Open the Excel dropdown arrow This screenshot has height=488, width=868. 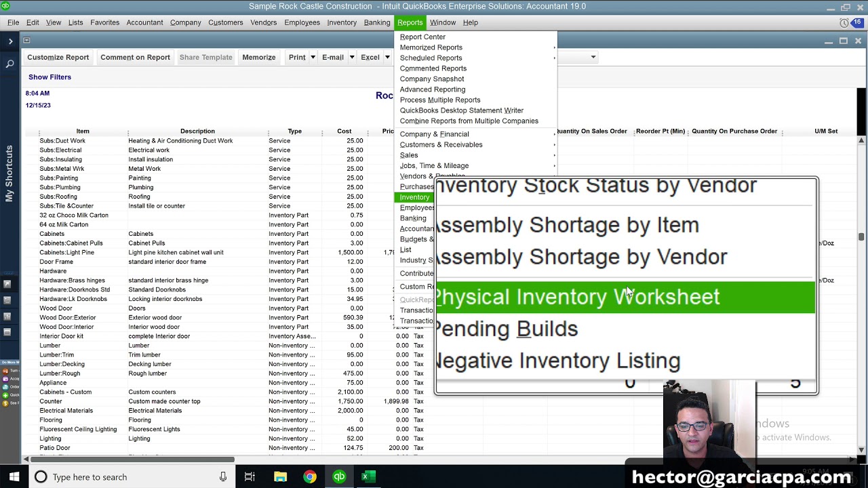[387, 58]
